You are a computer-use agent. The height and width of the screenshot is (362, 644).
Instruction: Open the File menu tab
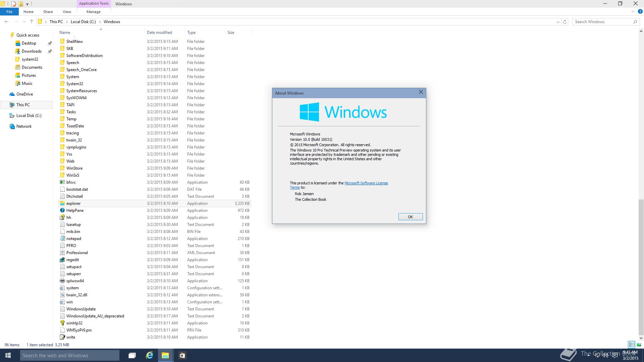pyautogui.click(x=9, y=12)
